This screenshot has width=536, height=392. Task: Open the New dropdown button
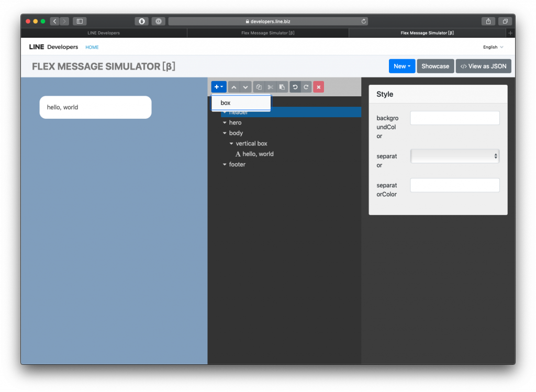pos(402,66)
